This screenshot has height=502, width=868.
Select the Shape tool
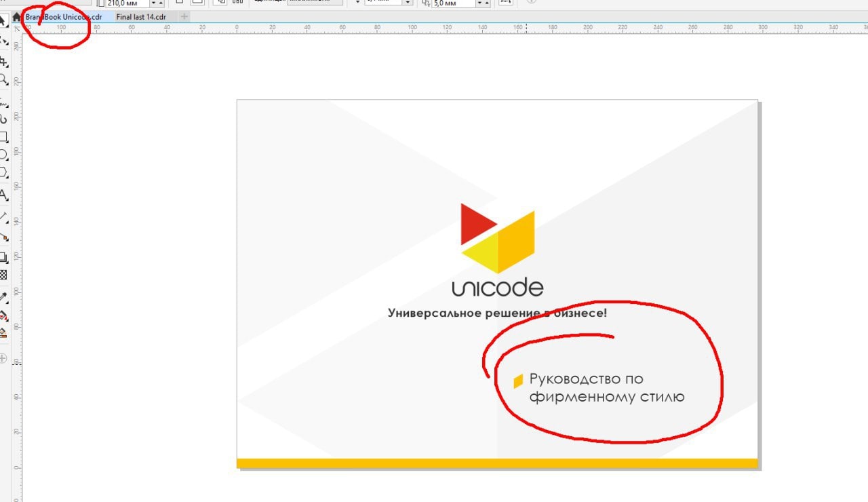coord(3,41)
